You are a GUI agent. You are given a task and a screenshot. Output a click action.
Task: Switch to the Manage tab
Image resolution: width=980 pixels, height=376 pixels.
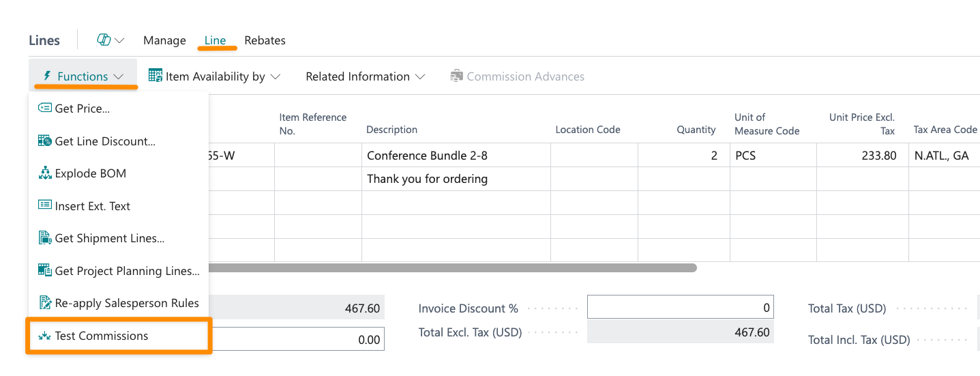tap(164, 40)
